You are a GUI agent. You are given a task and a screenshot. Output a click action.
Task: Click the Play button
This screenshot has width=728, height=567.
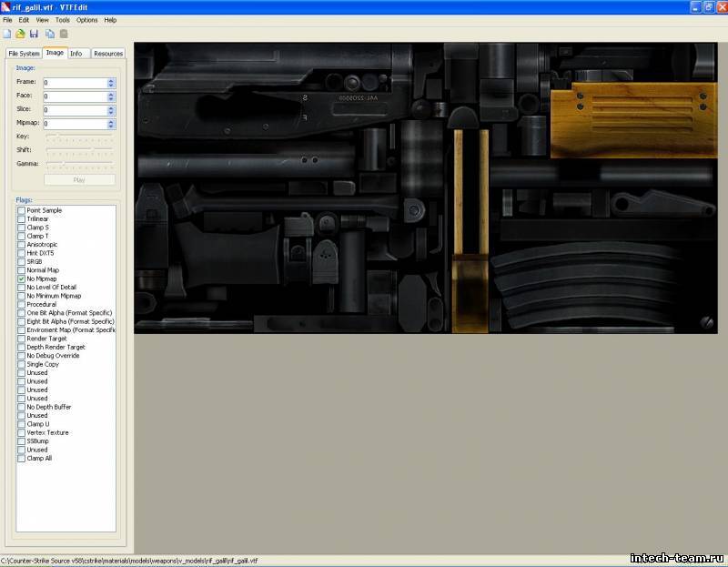pos(79,179)
